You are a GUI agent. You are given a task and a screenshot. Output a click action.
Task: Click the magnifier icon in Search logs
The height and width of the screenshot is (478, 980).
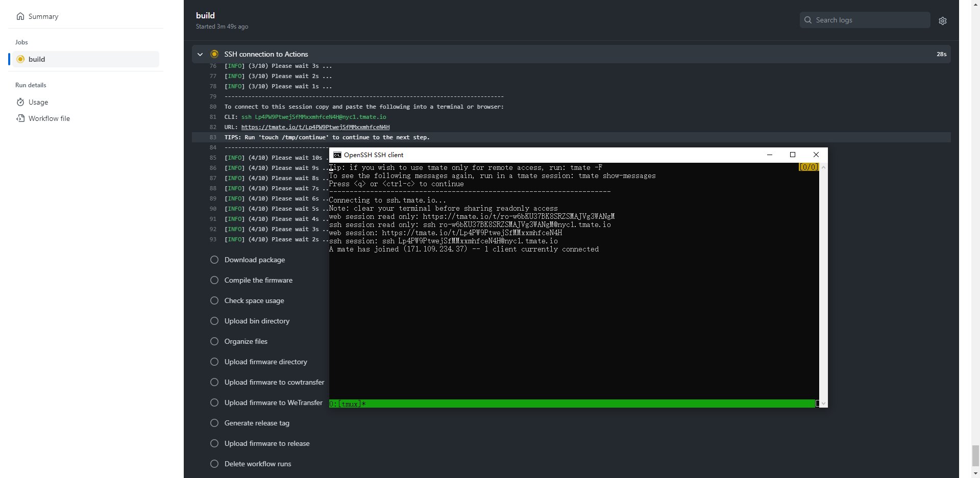(808, 20)
